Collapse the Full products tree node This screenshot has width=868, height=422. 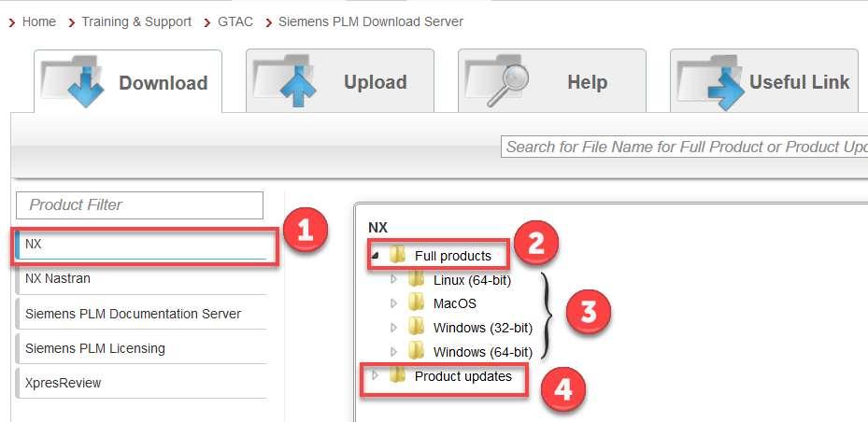pyautogui.click(x=376, y=256)
